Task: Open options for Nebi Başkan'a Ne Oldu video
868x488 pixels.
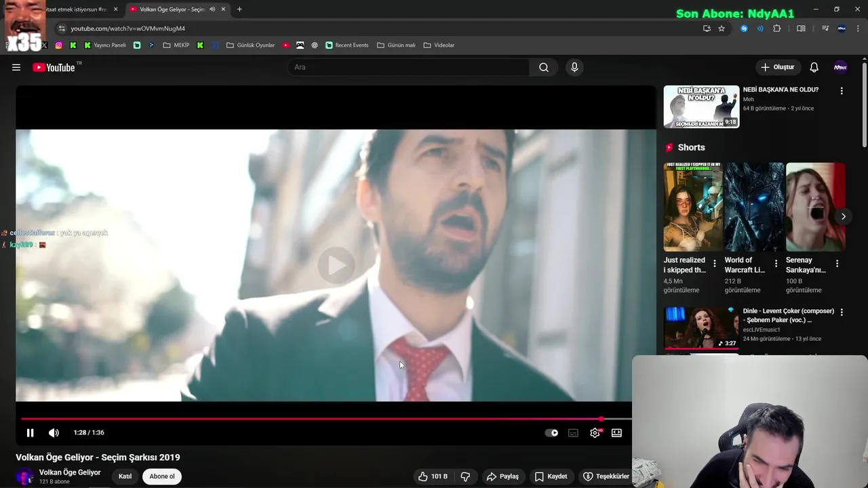Action: (x=842, y=91)
